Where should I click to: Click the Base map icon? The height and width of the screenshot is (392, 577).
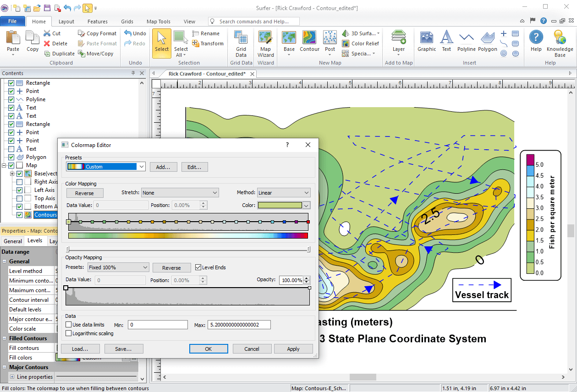click(289, 38)
